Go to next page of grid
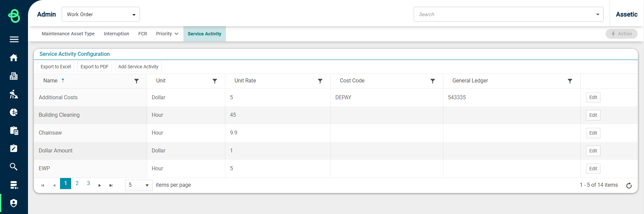The image size is (644, 214). tap(99, 185)
